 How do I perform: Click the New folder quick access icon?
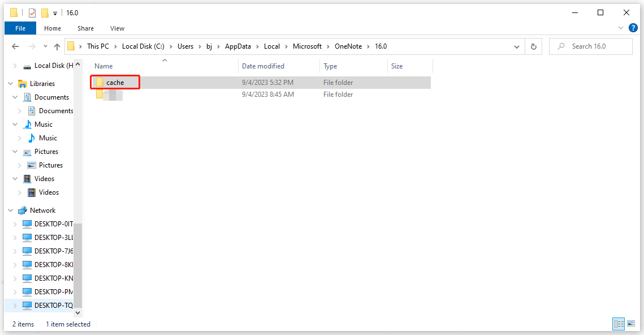coord(45,13)
